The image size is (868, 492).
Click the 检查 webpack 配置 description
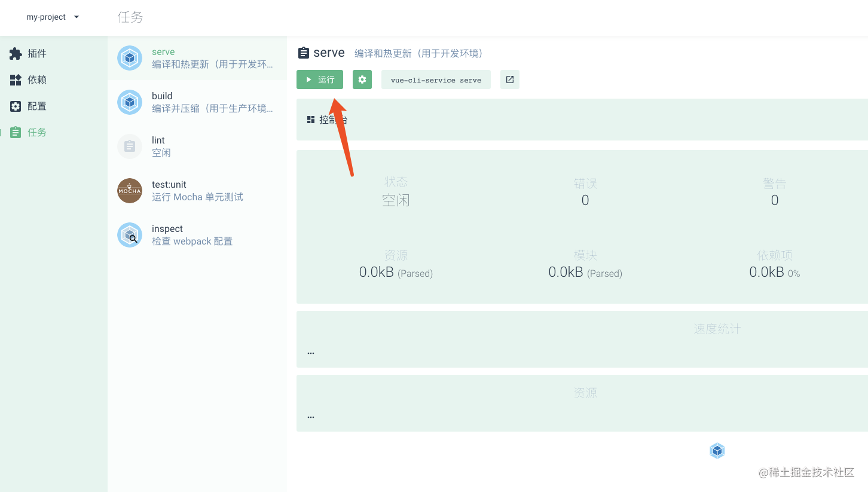tap(192, 242)
